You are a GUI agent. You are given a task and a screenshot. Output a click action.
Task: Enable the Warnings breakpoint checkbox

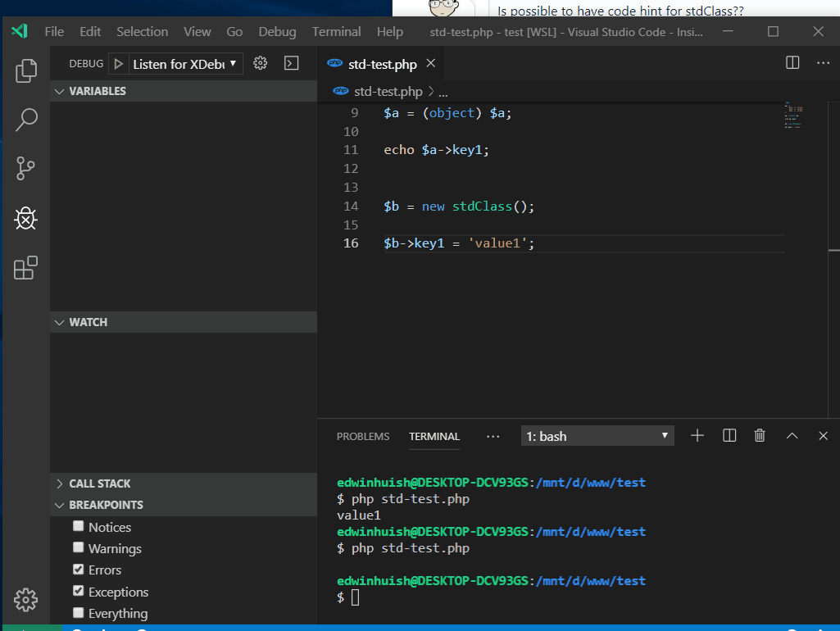78,547
